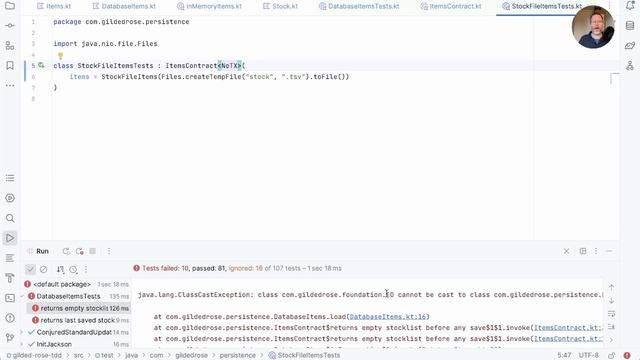
Task: Open the Database tool window
Action: [630, 26]
